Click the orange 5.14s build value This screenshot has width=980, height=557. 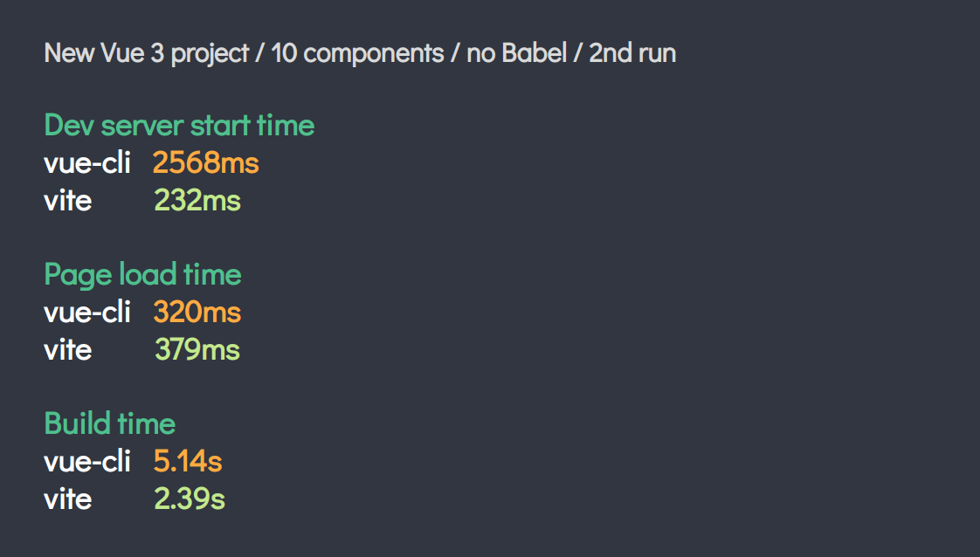[x=188, y=462]
